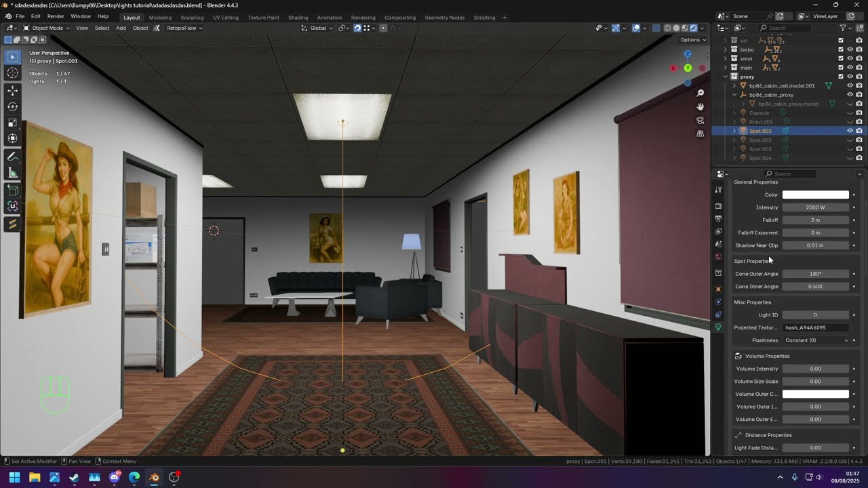Image resolution: width=868 pixels, height=488 pixels.
Task: Open Global transform orientation dropdown
Action: [x=317, y=28]
